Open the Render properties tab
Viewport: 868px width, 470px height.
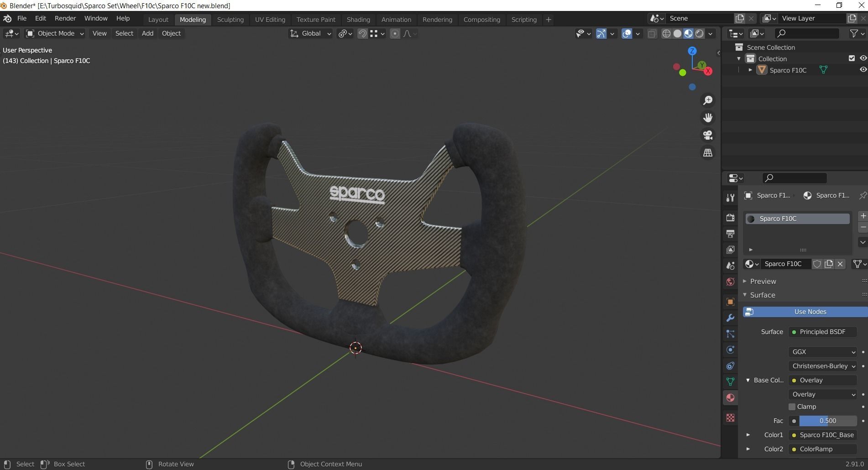pos(730,218)
